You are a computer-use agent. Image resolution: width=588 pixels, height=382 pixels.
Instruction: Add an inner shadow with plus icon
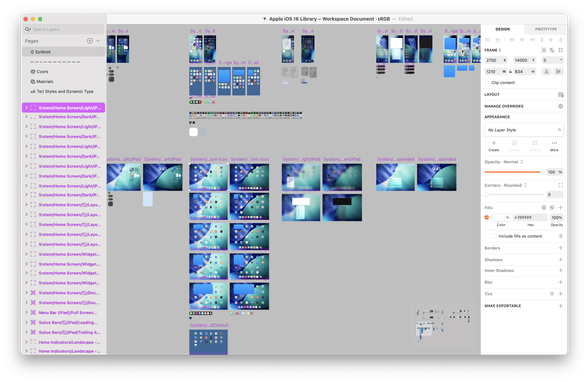(x=561, y=270)
